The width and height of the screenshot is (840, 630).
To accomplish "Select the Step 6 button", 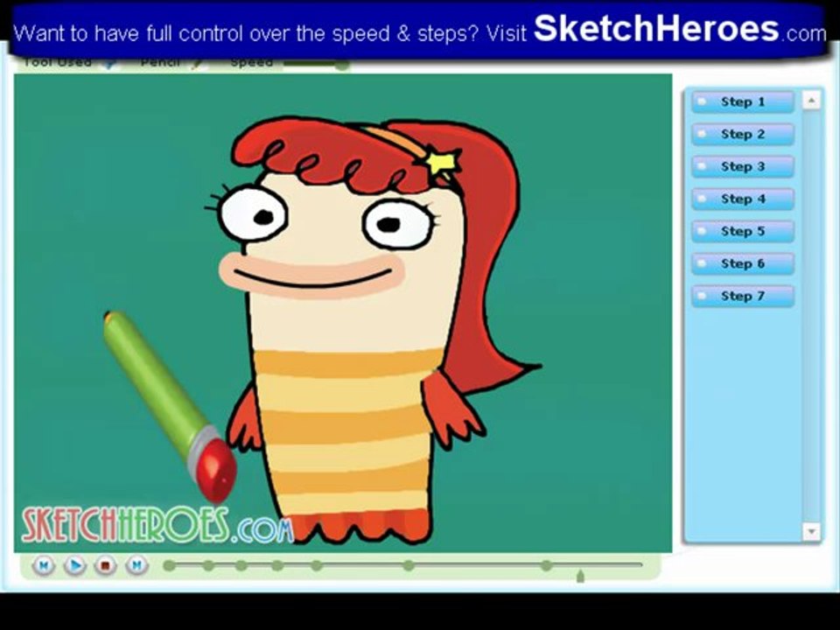I will (x=743, y=263).
